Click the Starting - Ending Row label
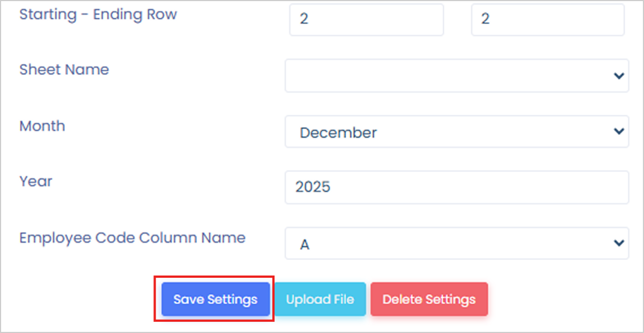 (x=98, y=15)
